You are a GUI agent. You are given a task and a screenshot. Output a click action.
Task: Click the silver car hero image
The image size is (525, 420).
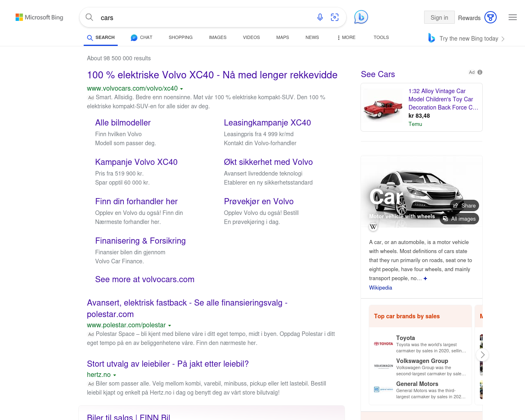(x=422, y=191)
